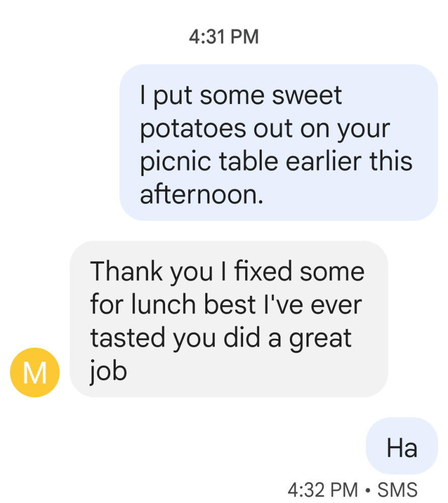Click the word Thank in the gray bubble

click(x=126, y=271)
